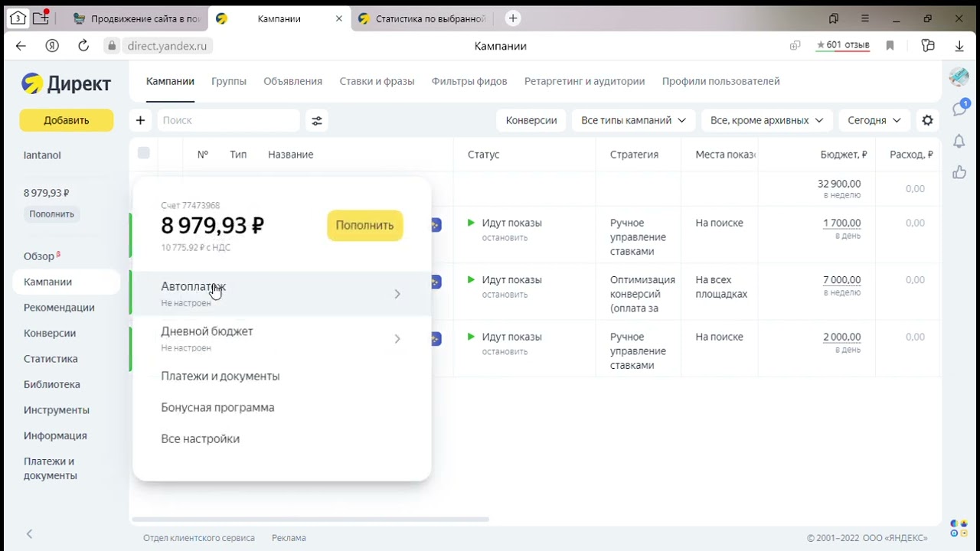Collapse the left sidebar arrow
The width and height of the screenshot is (980, 551).
point(30,533)
